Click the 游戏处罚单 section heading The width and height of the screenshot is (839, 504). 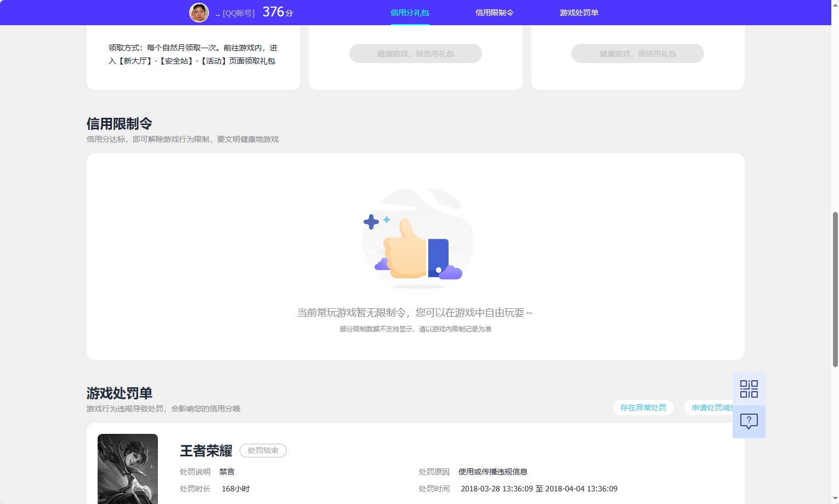pos(120,393)
